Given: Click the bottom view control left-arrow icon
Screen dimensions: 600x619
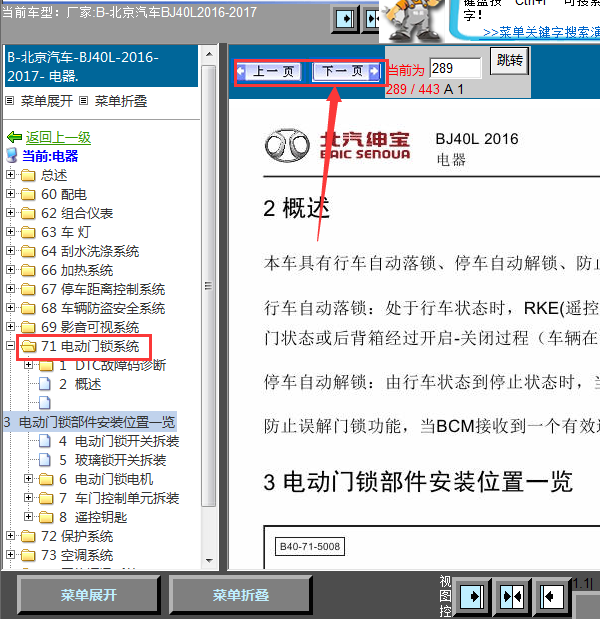Looking at the screenshot, I should pos(551,596).
